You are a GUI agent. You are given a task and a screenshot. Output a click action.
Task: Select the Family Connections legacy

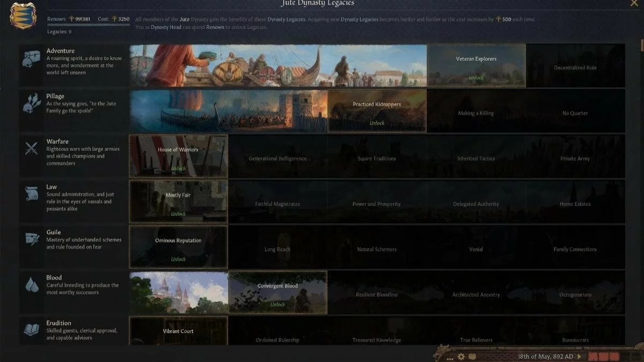tap(575, 247)
